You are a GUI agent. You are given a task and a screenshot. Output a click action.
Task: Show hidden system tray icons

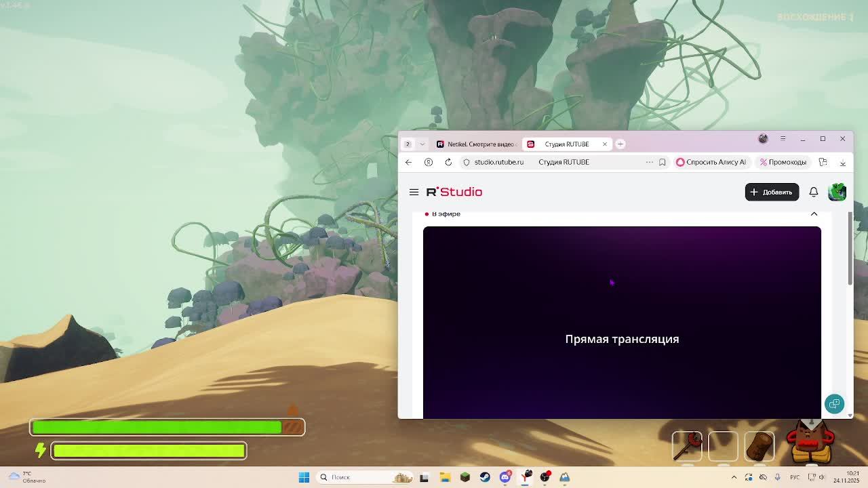pos(734,477)
